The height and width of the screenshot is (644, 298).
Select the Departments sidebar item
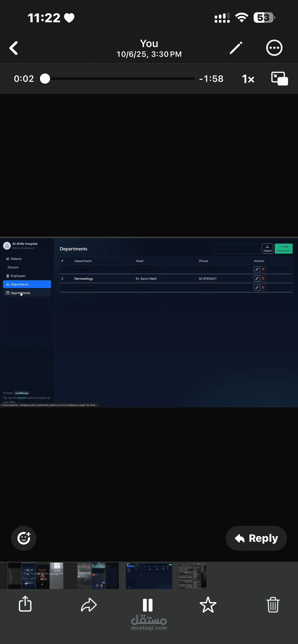(x=27, y=284)
